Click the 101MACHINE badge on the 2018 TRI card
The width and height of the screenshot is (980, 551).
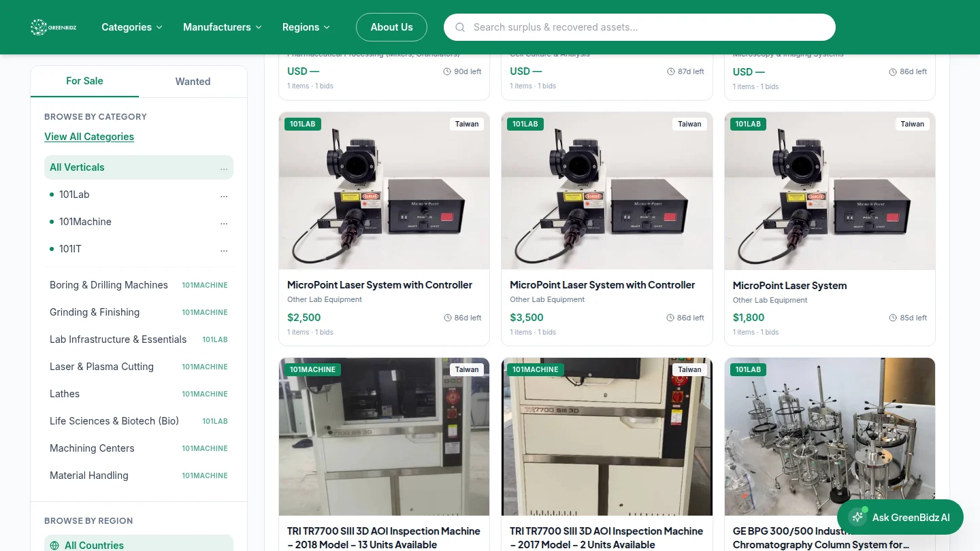click(312, 369)
